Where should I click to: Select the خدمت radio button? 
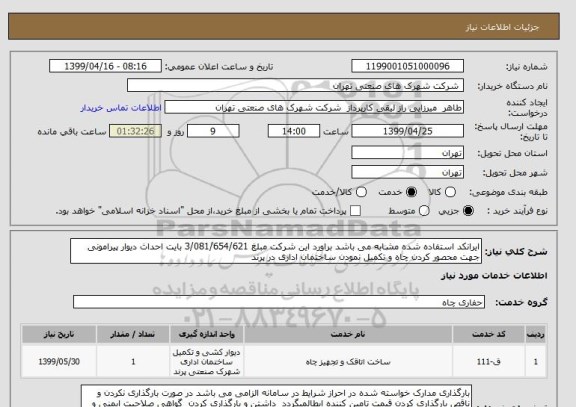pyautogui.click(x=411, y=192)
